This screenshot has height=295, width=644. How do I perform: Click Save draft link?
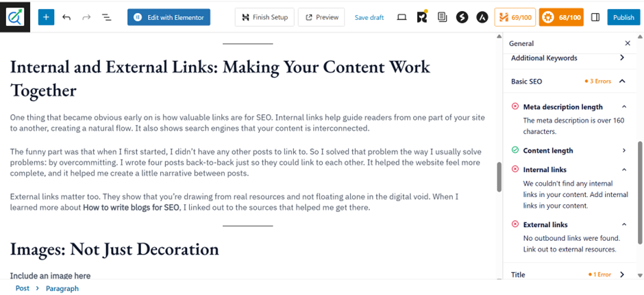[x=369, y=17]
